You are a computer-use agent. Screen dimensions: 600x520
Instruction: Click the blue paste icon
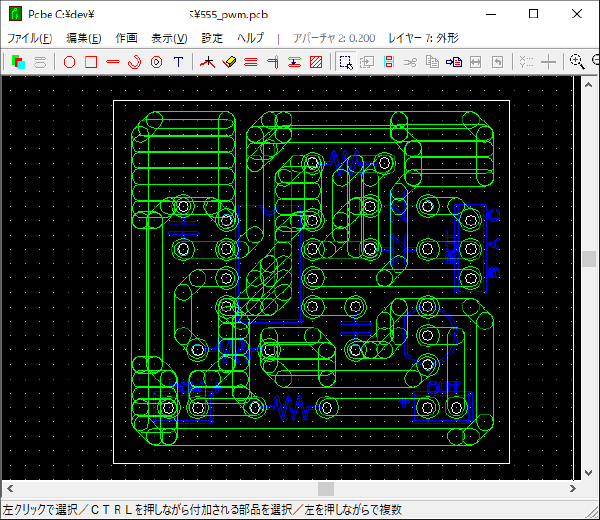coord(453,62)
